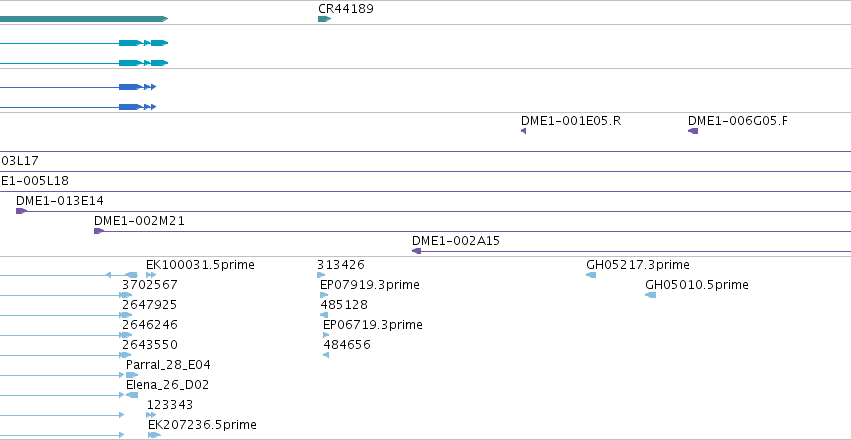The height and width of the screenshot is (440, 851).
Task: Click the GH05217.3prime feature glyph
Action: [x=591, y=275]
